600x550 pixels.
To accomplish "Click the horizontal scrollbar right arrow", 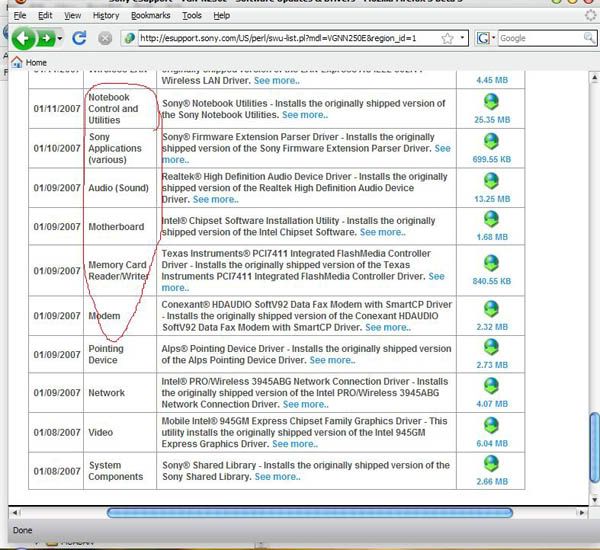I will click(x=582, y=513).
